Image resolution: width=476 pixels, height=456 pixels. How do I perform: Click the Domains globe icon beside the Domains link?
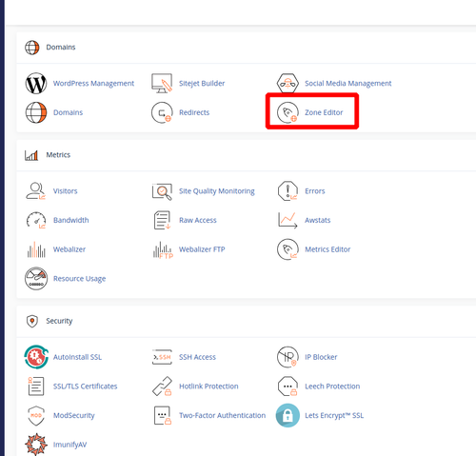click(x=36, y=112)
